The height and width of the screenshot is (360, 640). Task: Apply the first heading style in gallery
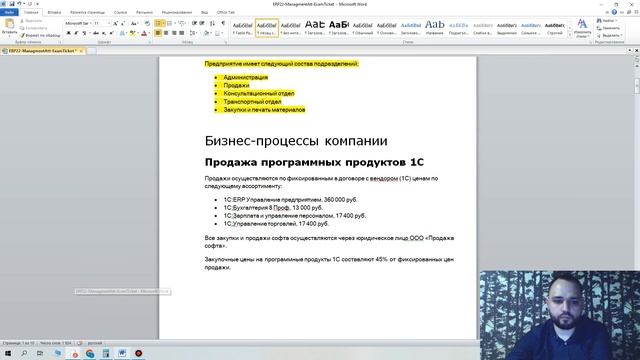click(315, 27)
